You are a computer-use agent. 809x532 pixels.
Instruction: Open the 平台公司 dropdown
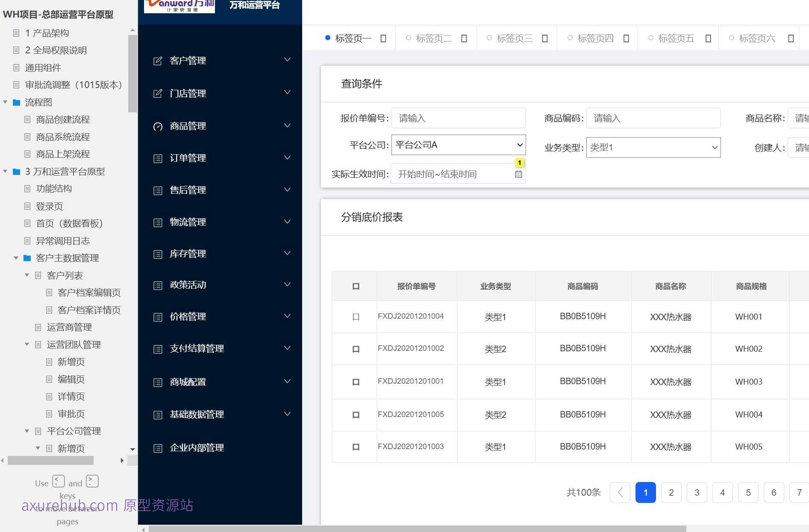458,145
